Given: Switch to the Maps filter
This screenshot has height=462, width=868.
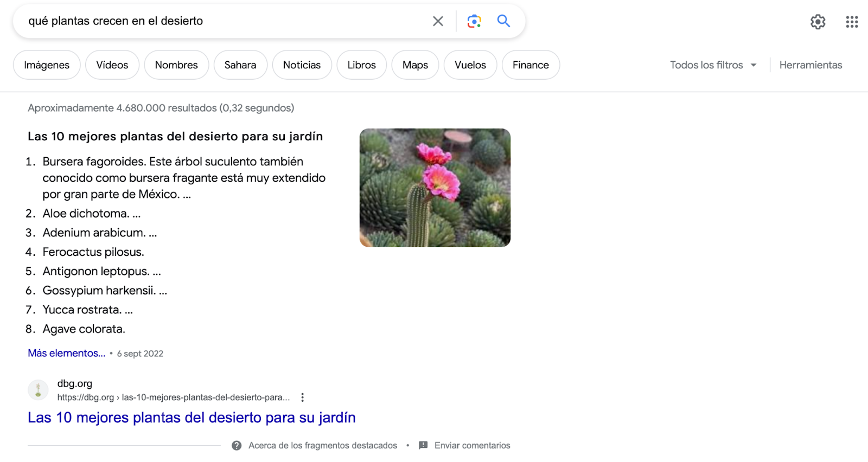Looking at the screenshot, I should tap(415, 65).
